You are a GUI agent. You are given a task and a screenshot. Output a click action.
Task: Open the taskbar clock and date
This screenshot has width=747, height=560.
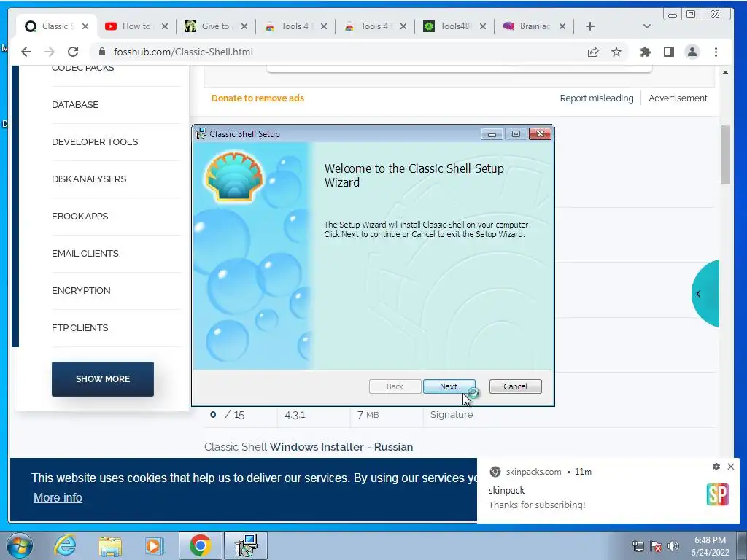point(710,546)
